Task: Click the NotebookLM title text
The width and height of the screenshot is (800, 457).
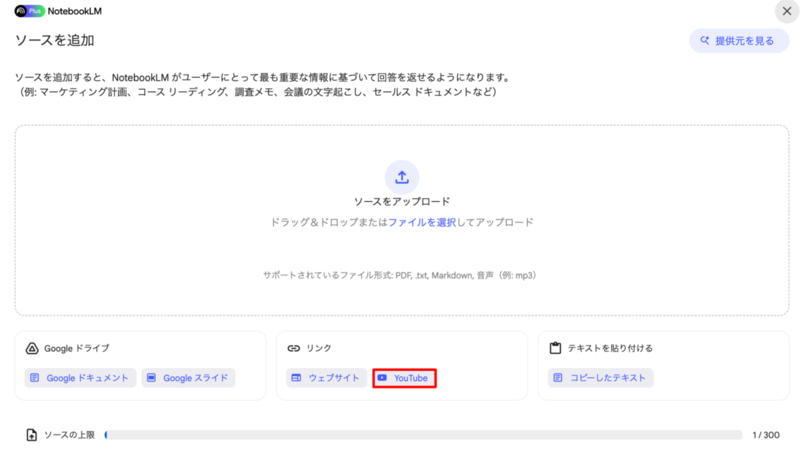Action: pyautogui.click(x=74, y=11)
